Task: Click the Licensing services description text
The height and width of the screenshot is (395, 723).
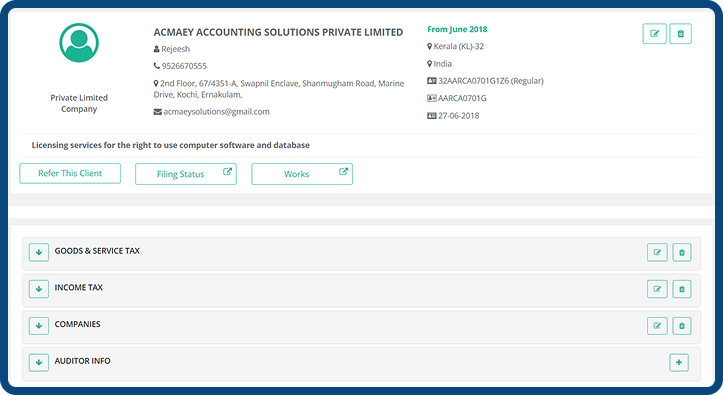Action: (171, 145)
